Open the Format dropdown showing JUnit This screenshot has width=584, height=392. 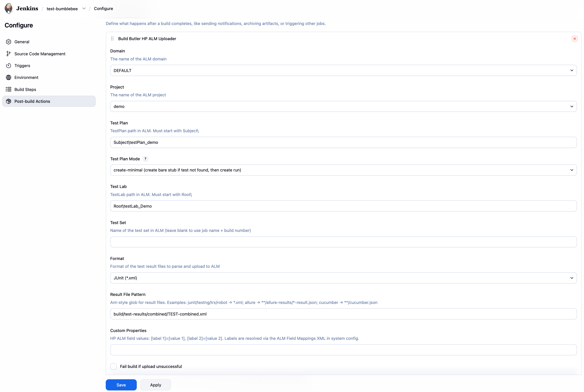pos(343,278)
